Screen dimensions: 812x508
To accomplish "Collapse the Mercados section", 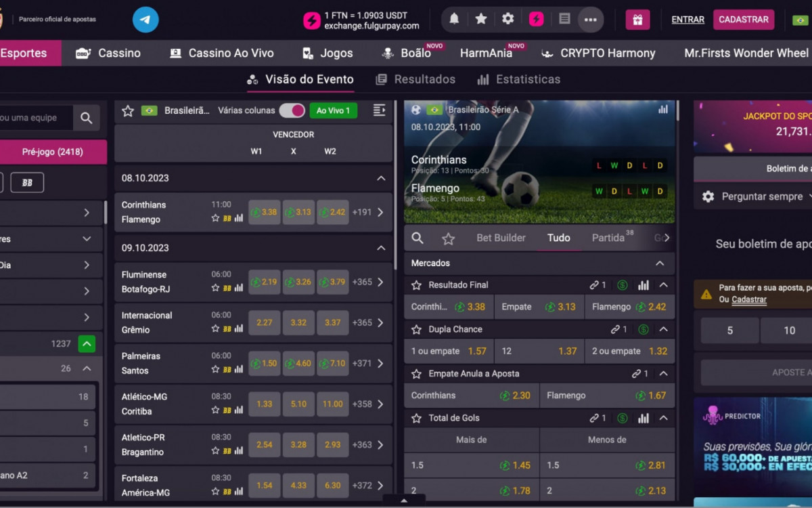I will [660, 263].
